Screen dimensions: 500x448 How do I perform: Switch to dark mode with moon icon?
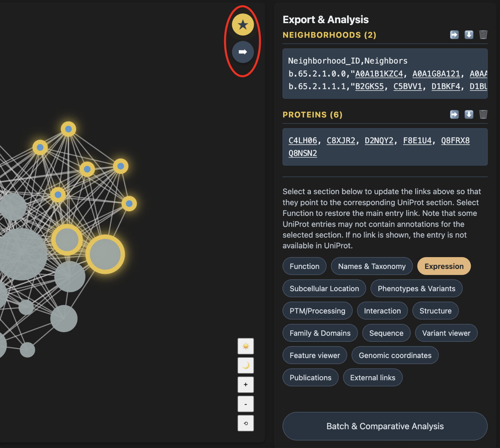246,365
